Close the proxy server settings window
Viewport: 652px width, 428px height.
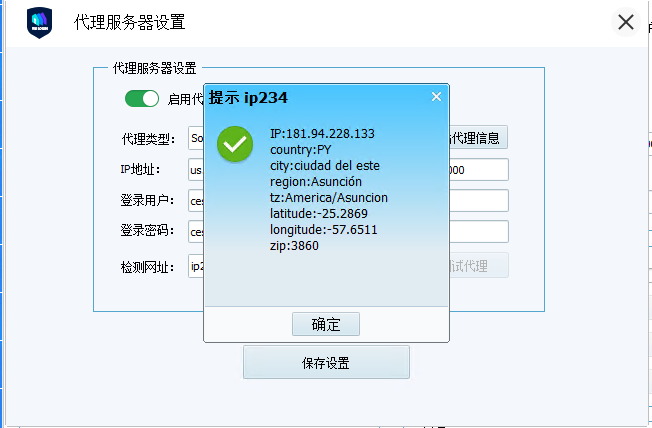click(626, 22)
